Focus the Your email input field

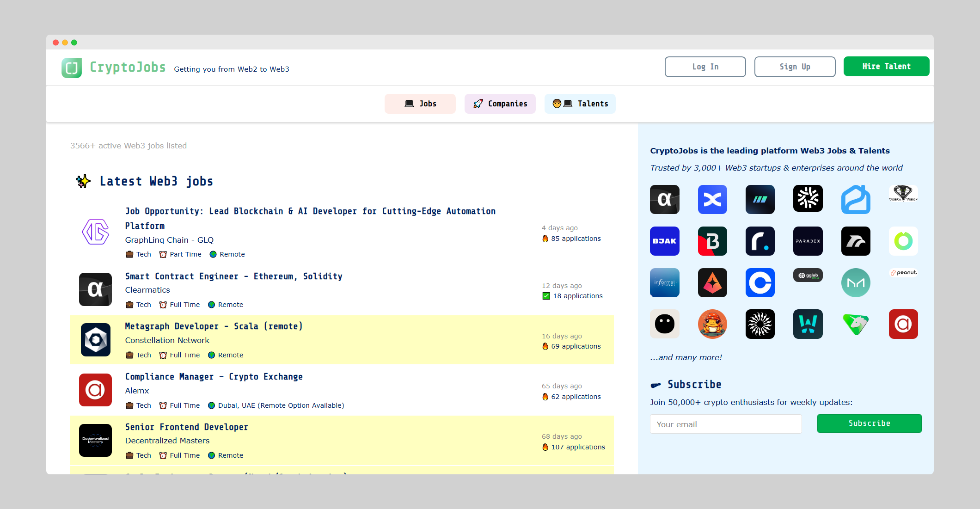point(726,424)
